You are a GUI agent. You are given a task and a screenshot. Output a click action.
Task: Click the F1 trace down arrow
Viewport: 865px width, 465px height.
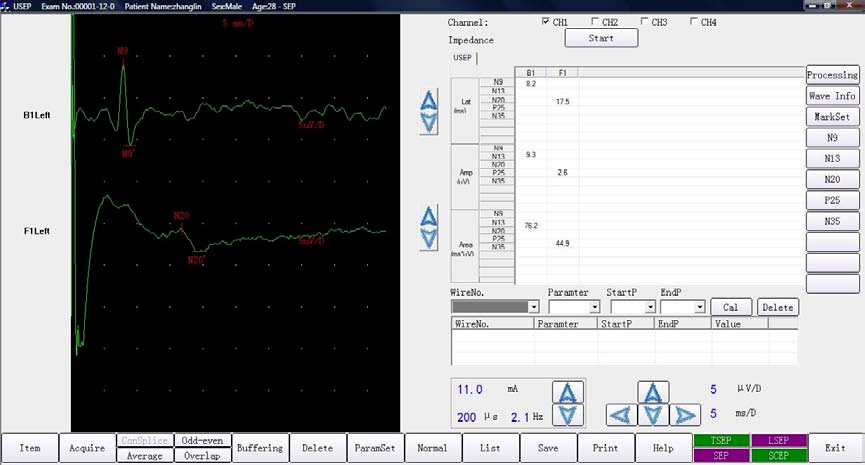point(429,239)
